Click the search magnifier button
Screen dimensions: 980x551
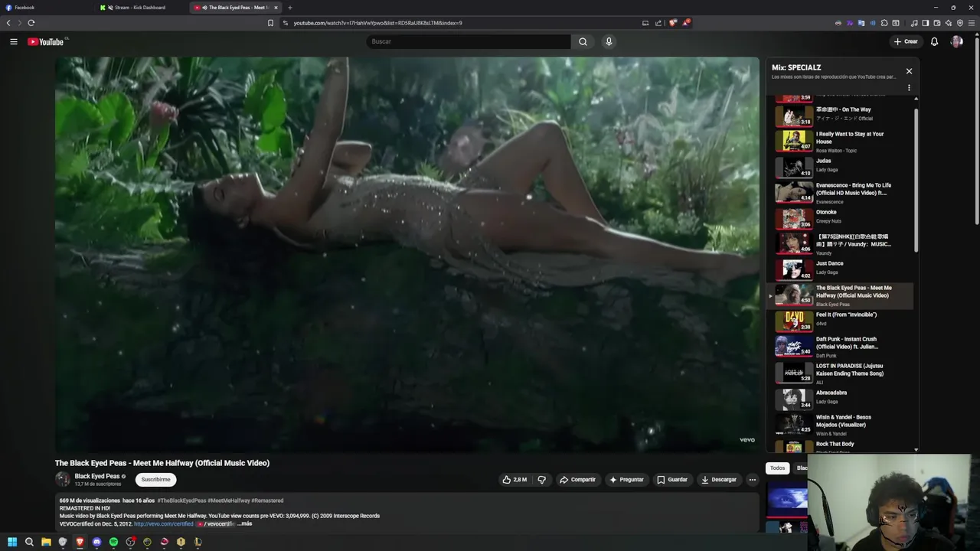click(583, 41)
